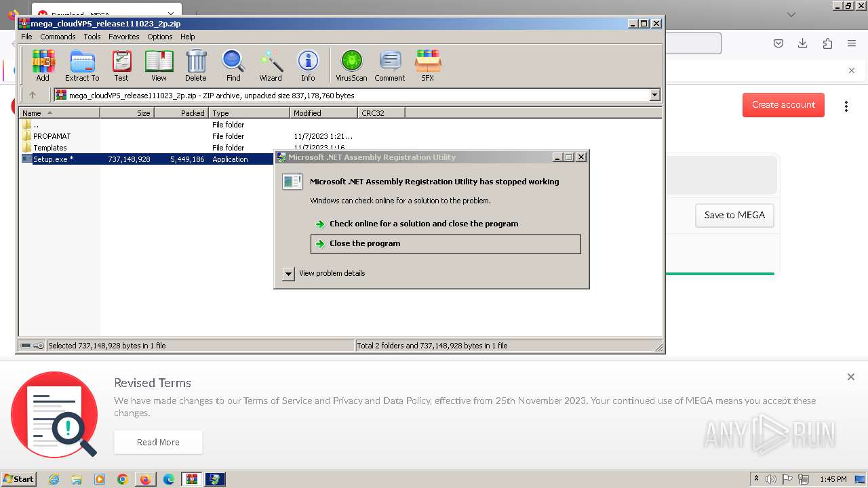The image size is (868, 488).
Task: Click the SFX toolbar icon
Action: click(x=427, y=66)
